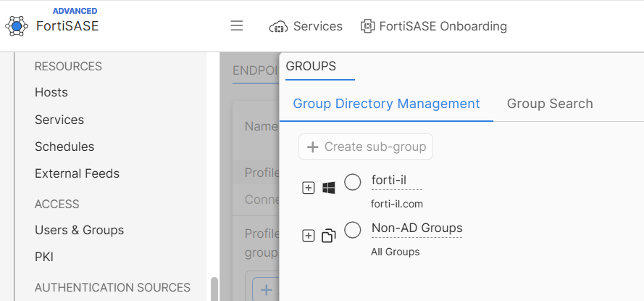Open Hosts in the sidebar
The image size is (644, 301).
click(51, 92)
